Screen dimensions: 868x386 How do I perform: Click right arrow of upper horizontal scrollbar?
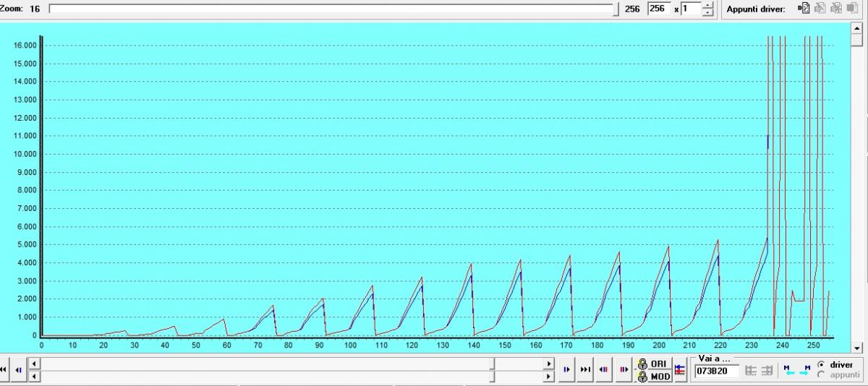(549, 364)
